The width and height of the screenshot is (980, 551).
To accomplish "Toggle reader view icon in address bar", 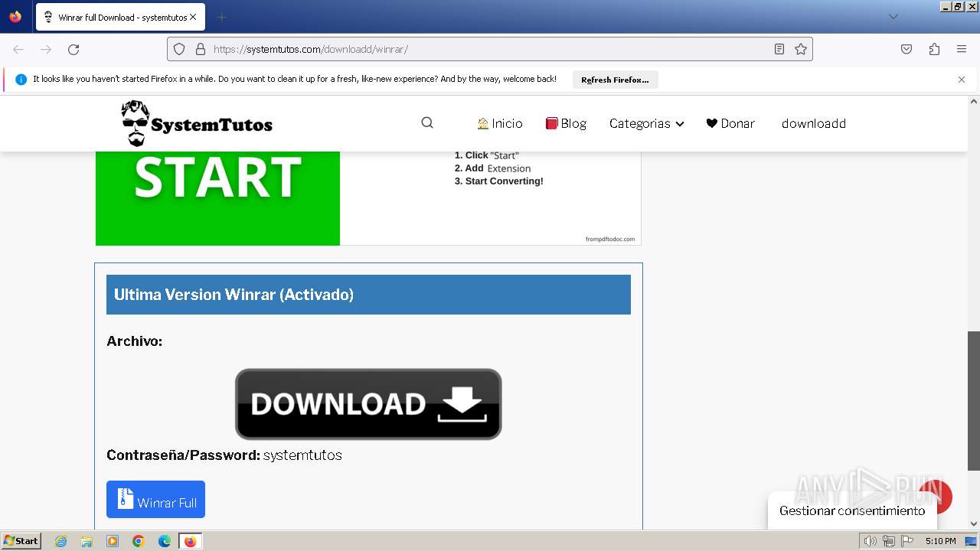I will pyautogui.click(x=779, y=49).
